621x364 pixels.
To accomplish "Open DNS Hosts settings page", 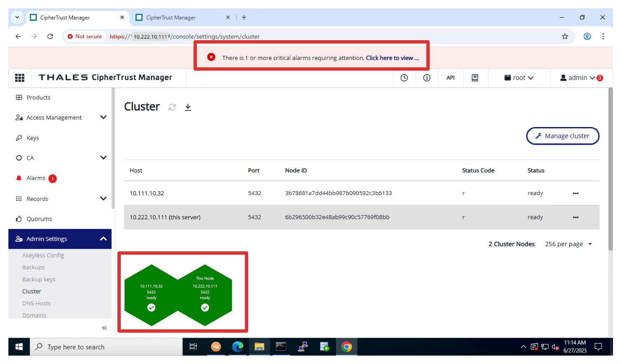I will click(36, 303).
